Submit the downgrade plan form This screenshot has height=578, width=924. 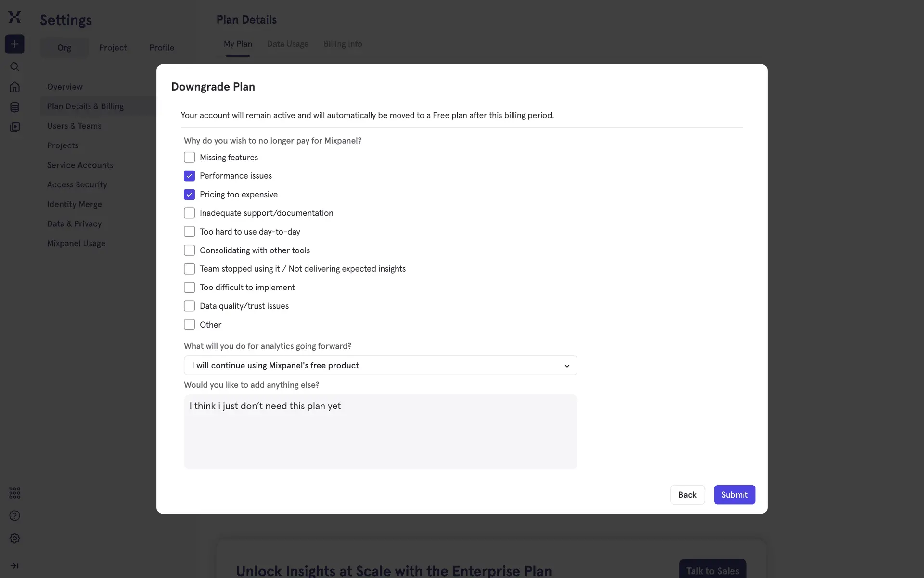tap(734, 495)
